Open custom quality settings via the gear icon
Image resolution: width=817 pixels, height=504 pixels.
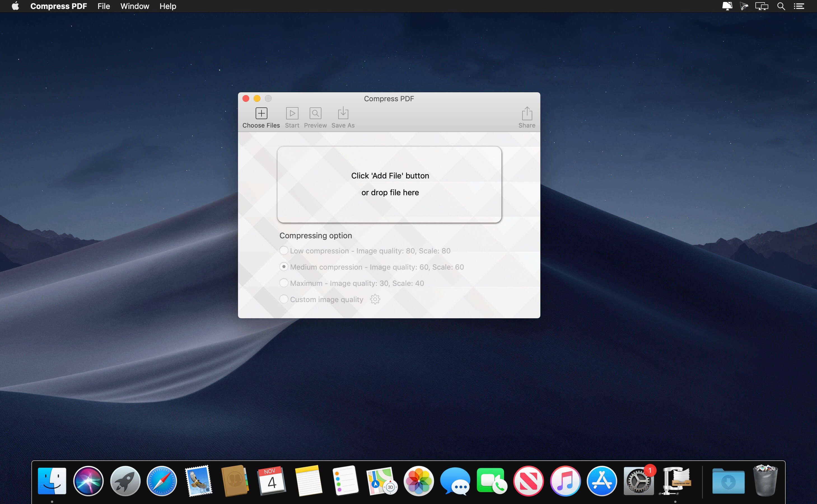[x=375, y=299]
